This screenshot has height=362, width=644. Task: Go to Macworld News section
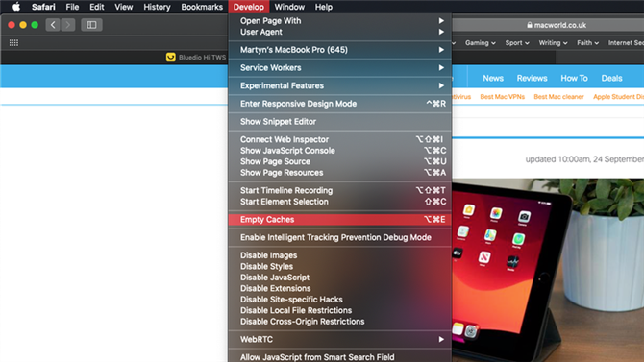493,78
